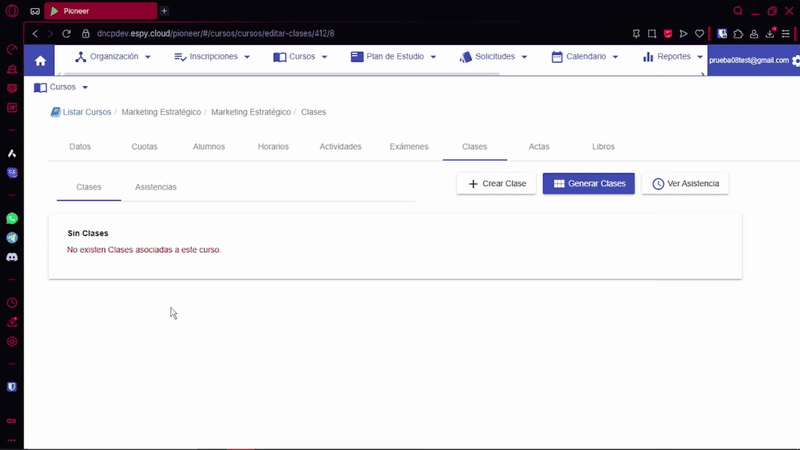Viewport: 800px width, 450px height.
Task: Click the Home icon in navbar
Action: tap(40, 61)
